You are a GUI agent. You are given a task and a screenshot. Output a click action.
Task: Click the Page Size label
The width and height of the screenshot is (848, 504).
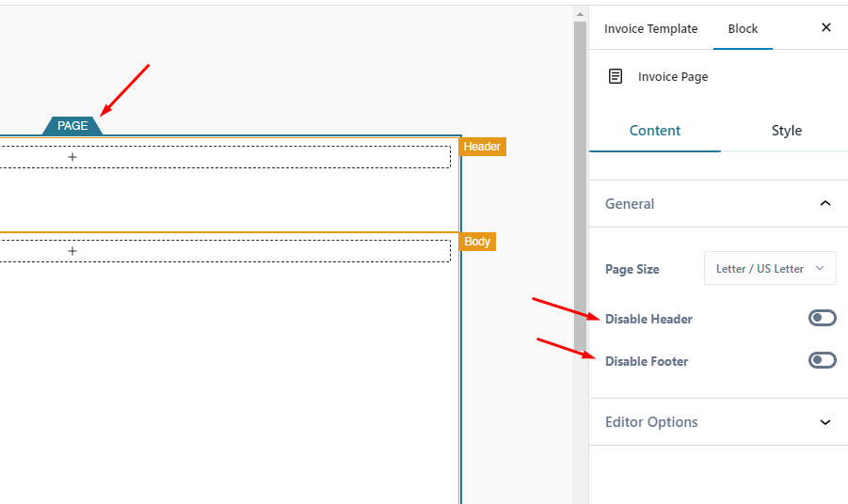pyautogui.click(x=632, y=269)
